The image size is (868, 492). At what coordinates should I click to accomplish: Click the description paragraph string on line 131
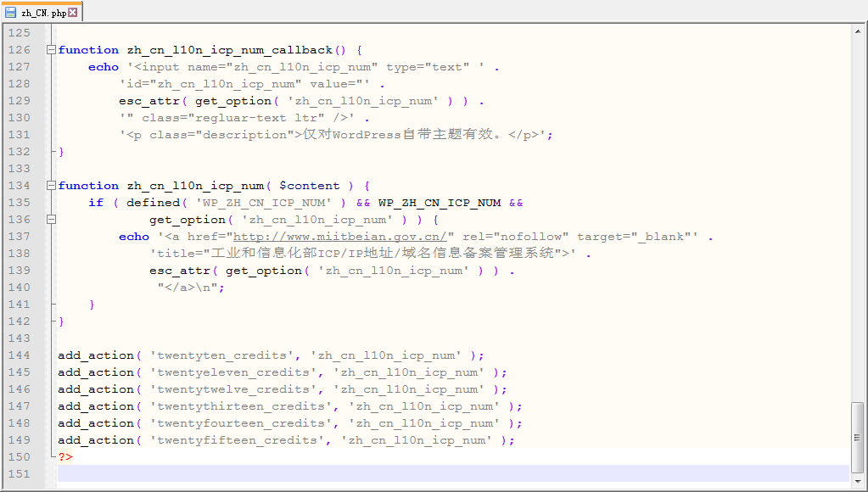[x=333, y=135]
